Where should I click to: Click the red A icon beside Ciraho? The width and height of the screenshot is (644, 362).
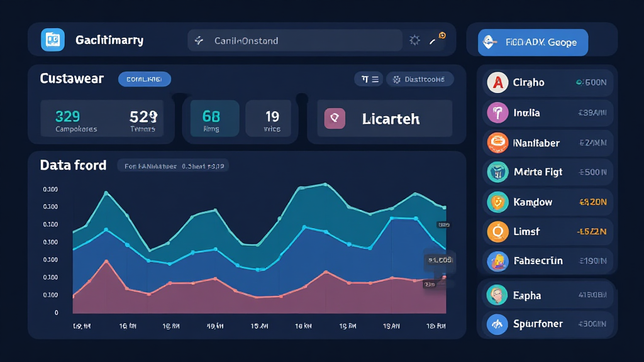[x=497, y=82]
